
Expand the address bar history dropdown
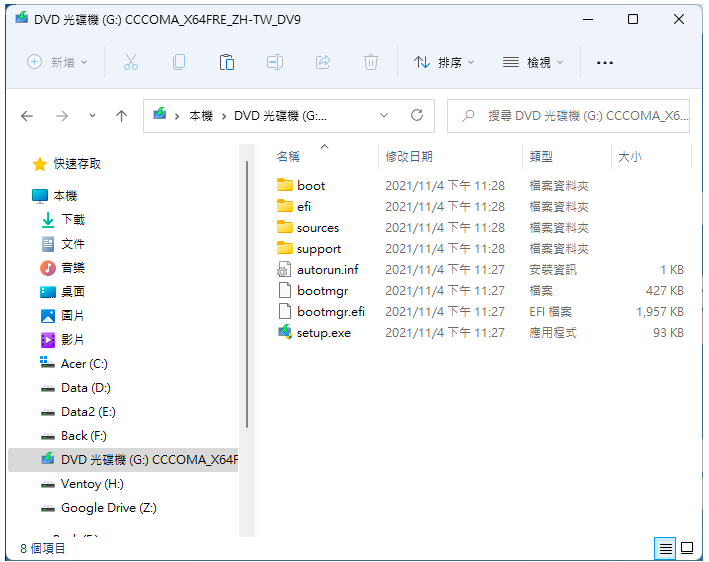point(384,115)
